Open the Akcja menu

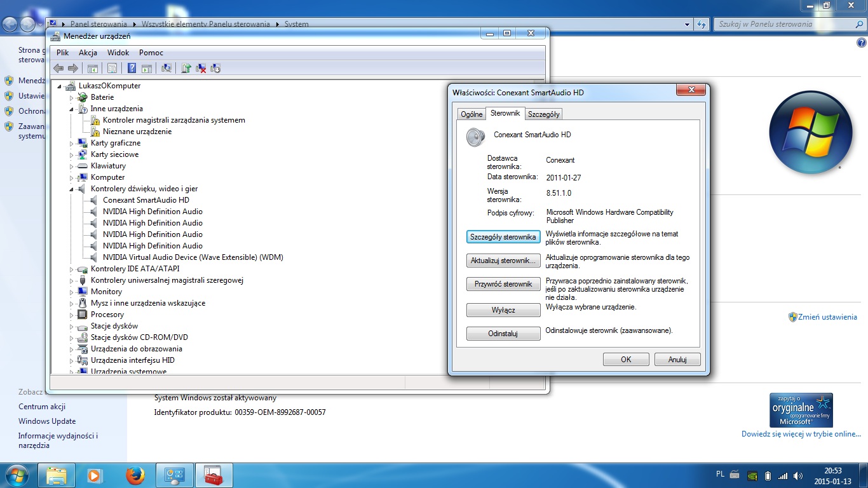pyautogui.click(x=88, y=53)
